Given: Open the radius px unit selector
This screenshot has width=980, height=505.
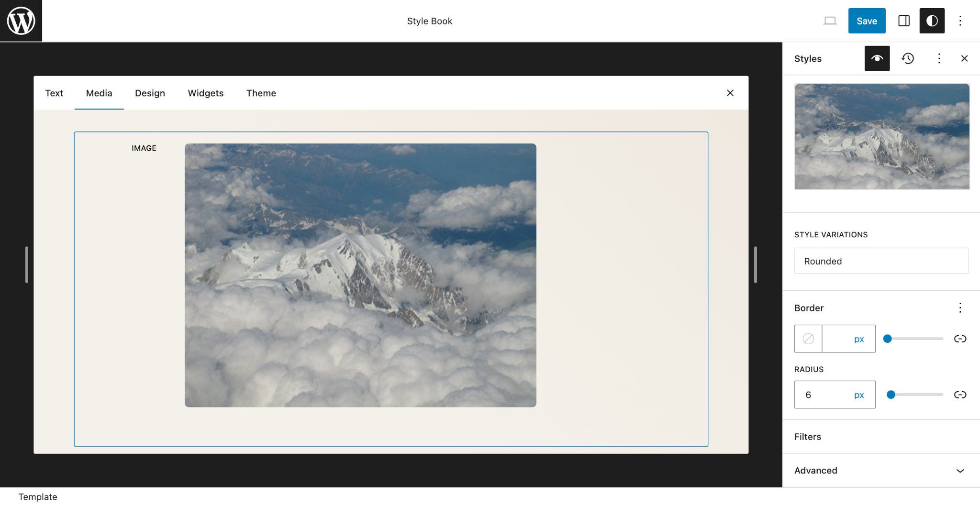Looking at the screenshot, I should [x=858, y=395].
